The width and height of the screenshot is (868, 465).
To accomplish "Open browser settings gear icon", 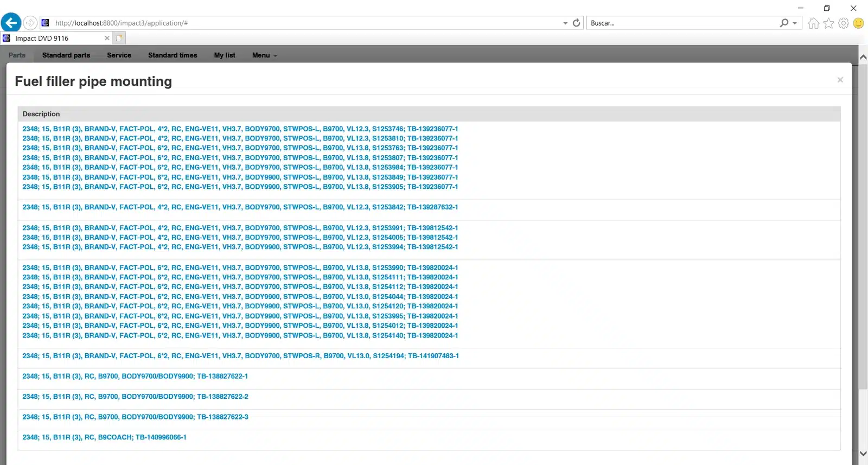I will point(844,23).
